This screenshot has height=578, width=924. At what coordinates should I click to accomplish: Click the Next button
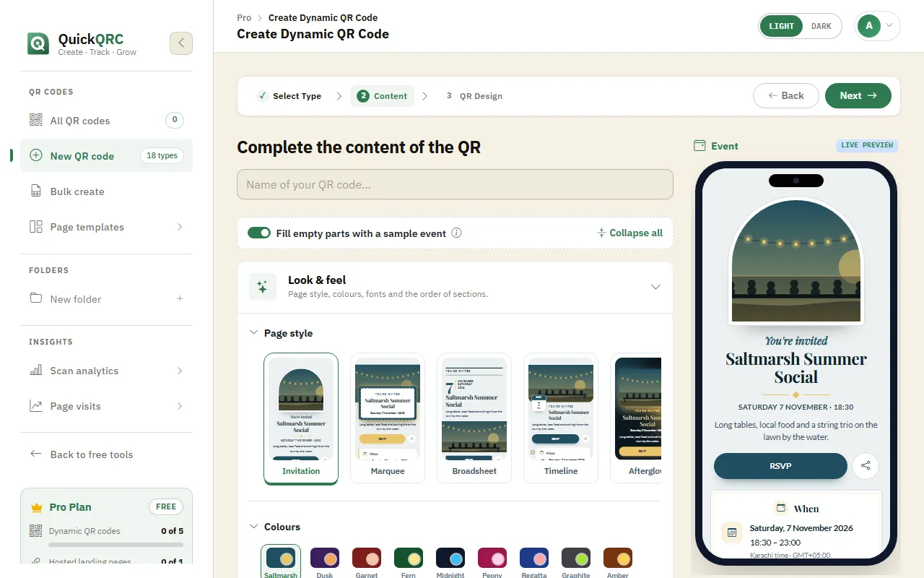pyautogui.click(x=858, y=95)
